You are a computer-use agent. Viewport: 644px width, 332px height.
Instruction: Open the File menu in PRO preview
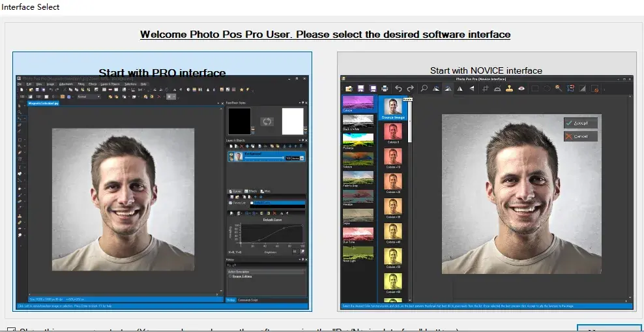[x=20, y=84]
